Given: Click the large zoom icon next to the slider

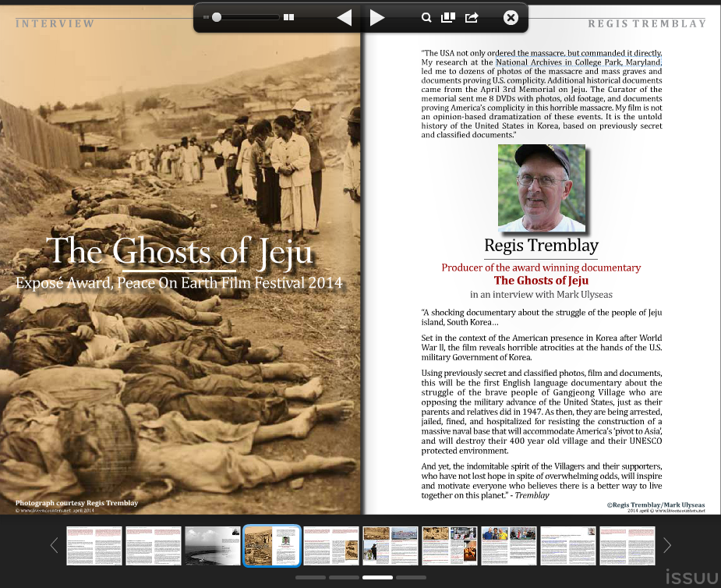Looking at the screenshot, I should pyautogui.click(x=288, y=17).
